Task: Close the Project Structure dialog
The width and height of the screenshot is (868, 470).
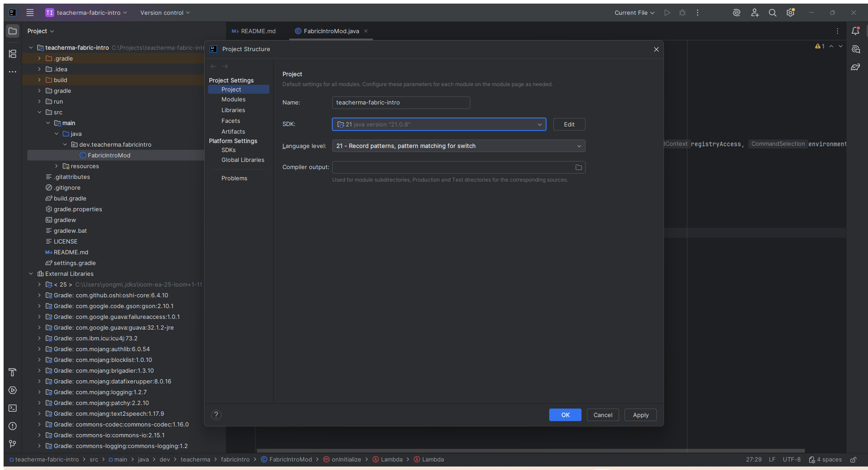Action: pos(656,49)
